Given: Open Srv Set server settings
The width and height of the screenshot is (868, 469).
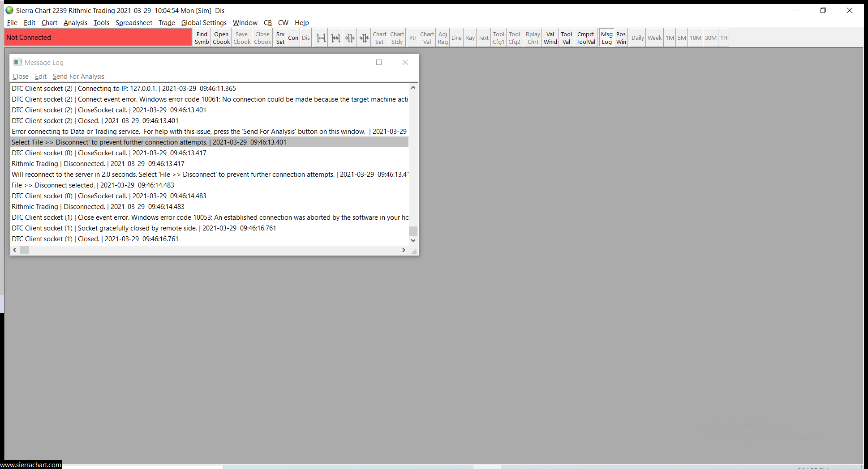Looking at the screenshot, I should click(x=280, y=38).
